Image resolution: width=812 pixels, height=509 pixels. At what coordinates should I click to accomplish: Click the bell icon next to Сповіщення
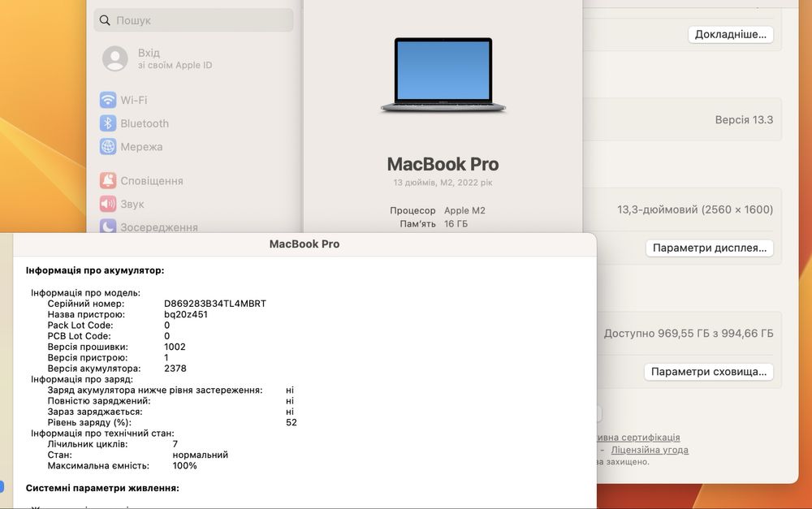(x=108, y=181)
